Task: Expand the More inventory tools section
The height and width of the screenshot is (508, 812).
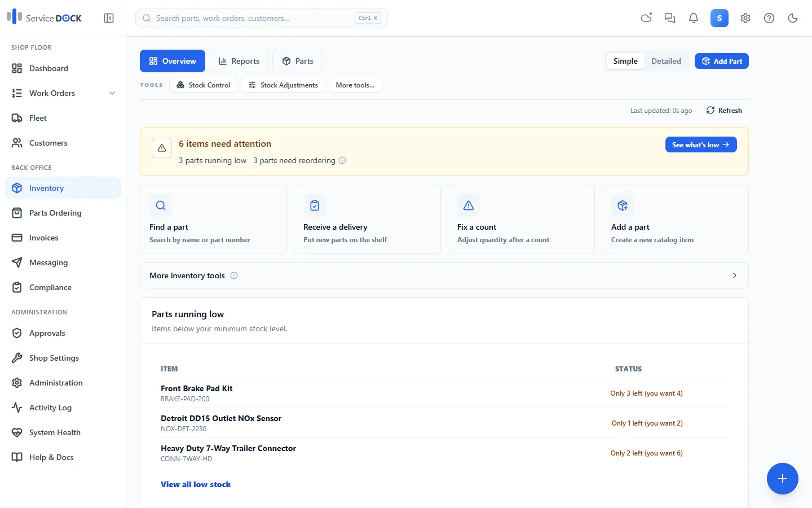Action: [x=444, y=275]
